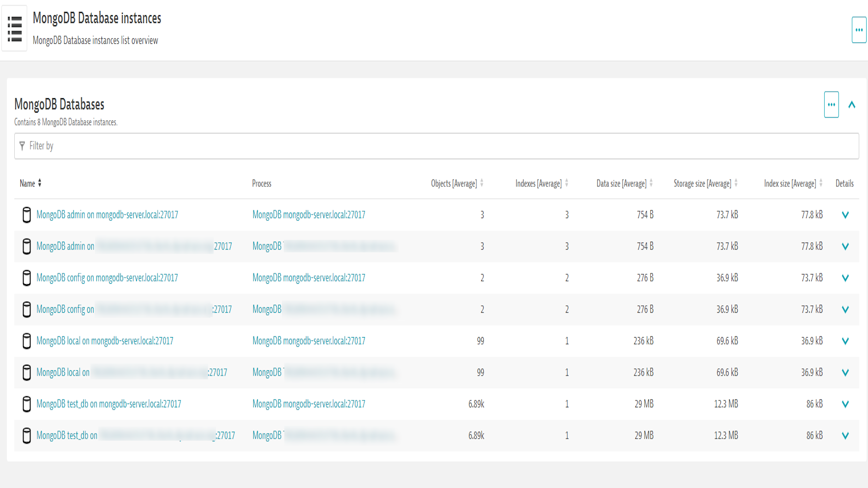Click 12.3 MB storage size in last row
Screen dimensions: 868x488
[726, 435]
